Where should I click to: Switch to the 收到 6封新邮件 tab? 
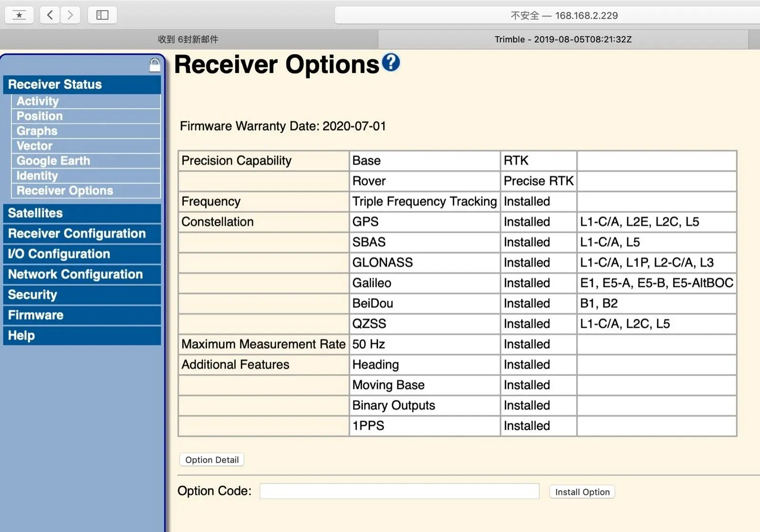pos(189,39)
